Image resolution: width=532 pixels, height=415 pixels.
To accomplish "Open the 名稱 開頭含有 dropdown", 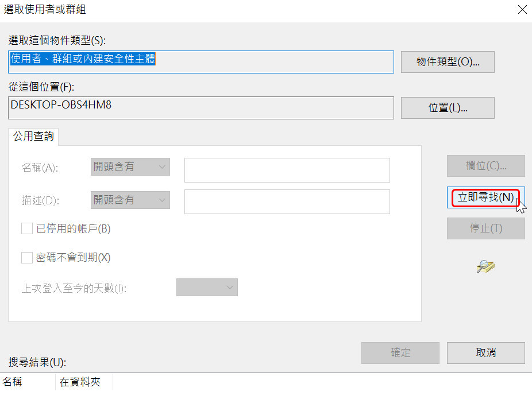I will point(130,167).
